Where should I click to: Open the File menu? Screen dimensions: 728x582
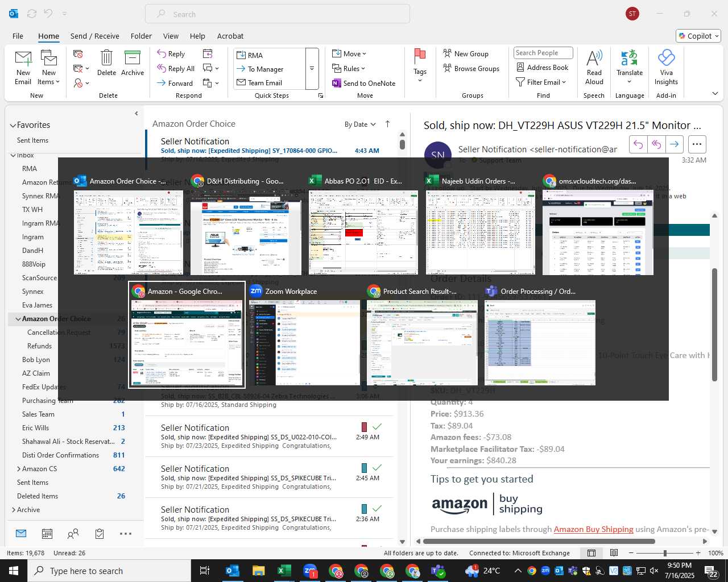coord(18,36)
